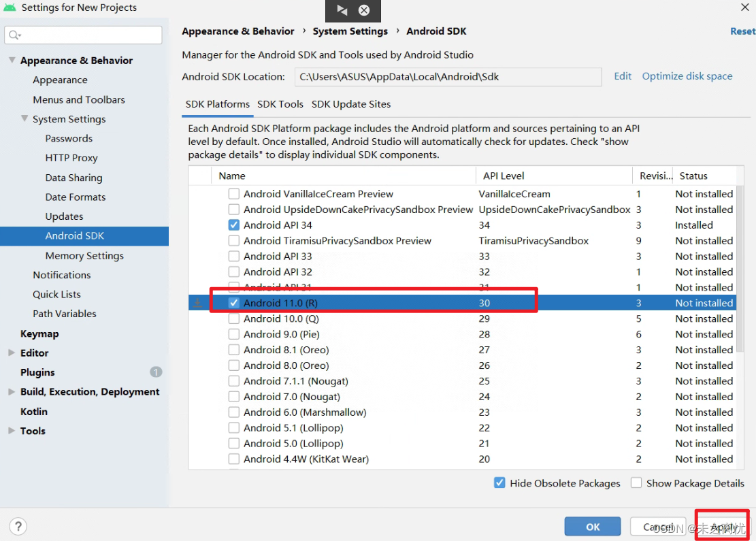The height and width of the screenshot is (541, 756).
Task: Open Data Sharing settings
Action: [x=73, y=178]
